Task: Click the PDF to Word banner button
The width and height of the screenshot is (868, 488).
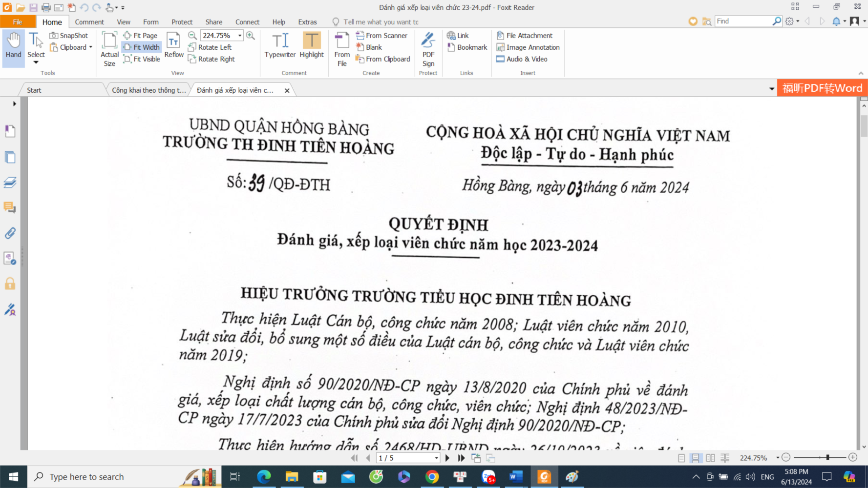Action: click(x=822, y=88)
